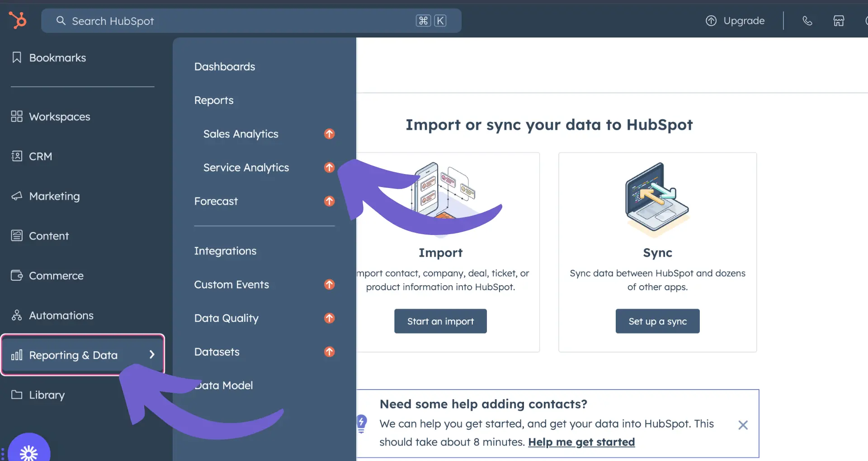Click the Data Quality upgrade badge
The height and width of the screenshot is (461, 868).
pos(330,318)
